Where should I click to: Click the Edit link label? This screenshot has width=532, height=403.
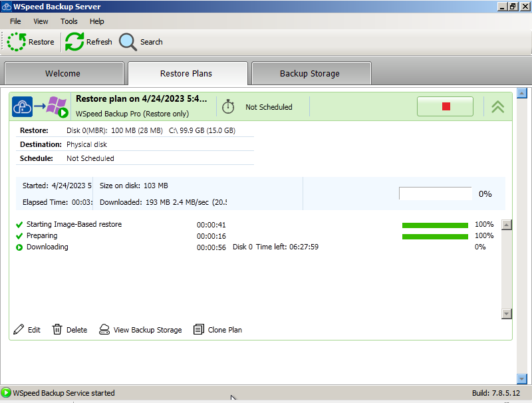(34, 330)
